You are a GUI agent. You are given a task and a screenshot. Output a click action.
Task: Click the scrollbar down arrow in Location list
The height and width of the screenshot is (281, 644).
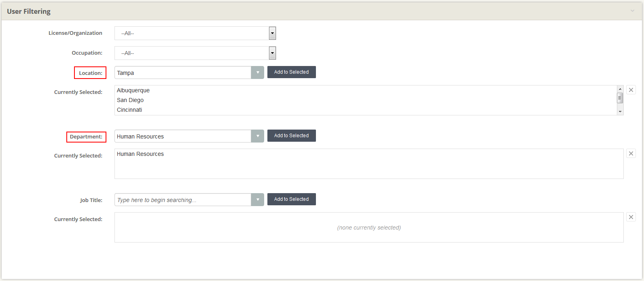[620, 112]
